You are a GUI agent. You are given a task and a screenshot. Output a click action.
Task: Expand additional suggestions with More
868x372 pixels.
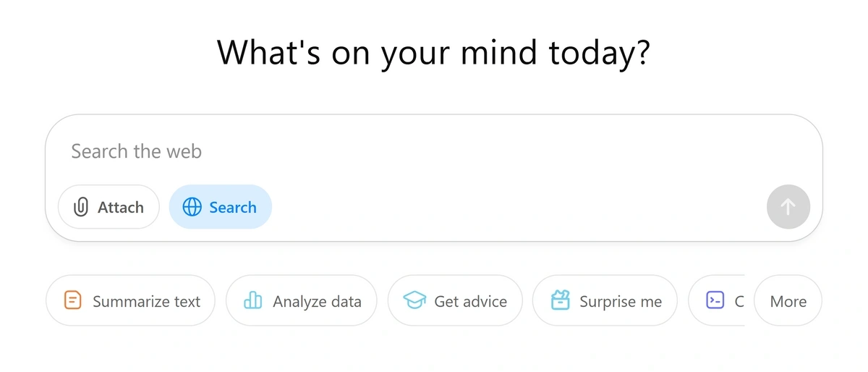[x=788, y=300]
